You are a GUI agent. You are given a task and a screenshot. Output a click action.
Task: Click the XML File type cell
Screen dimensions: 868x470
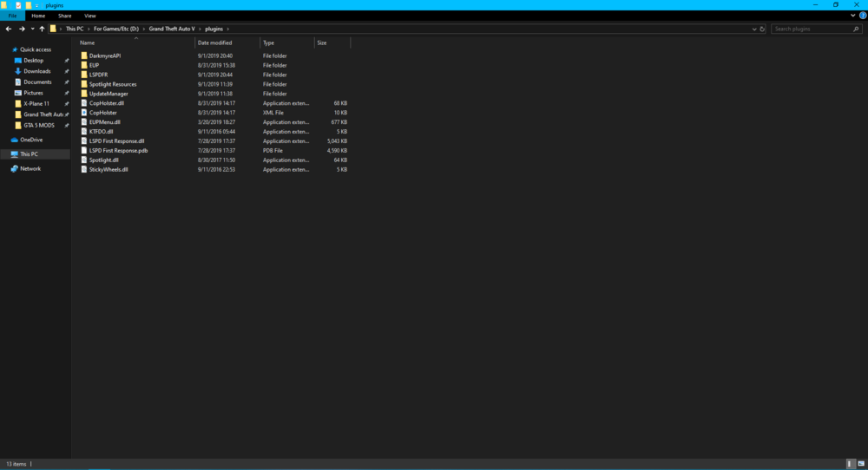point(273,113)
